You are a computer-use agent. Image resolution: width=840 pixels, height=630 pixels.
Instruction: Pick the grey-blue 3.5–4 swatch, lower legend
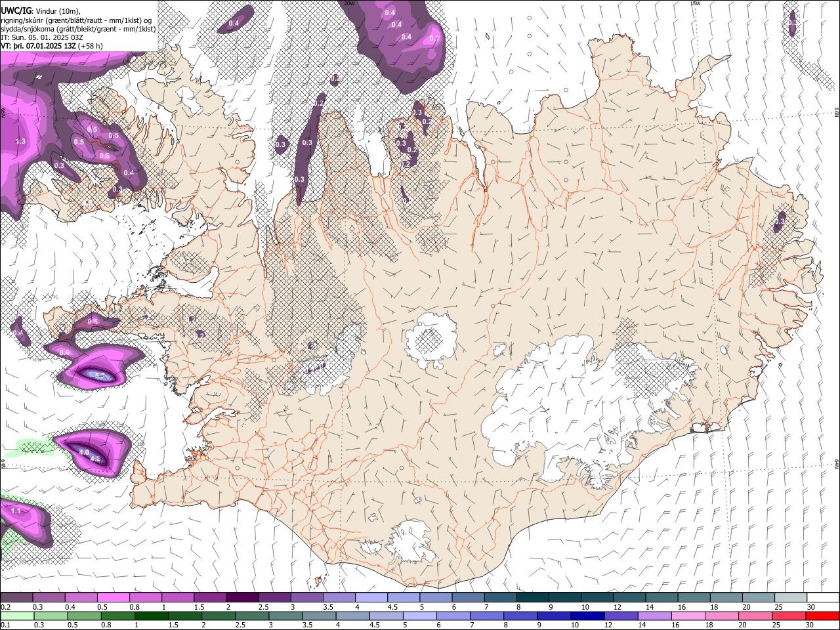pos(319,616)
